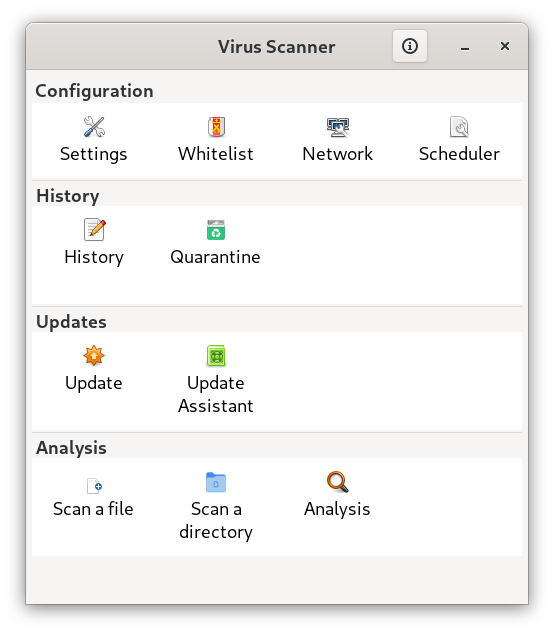The width and height of the screenshot is (554, 633).
Task: Close the Virus Scanner window
Action: tap(504, 46)
